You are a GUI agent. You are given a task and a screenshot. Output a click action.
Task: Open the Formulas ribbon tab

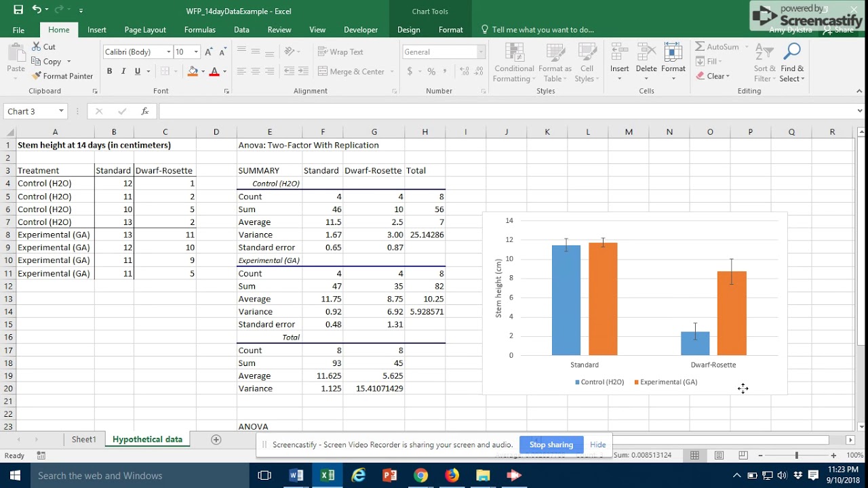pos(200,30)
